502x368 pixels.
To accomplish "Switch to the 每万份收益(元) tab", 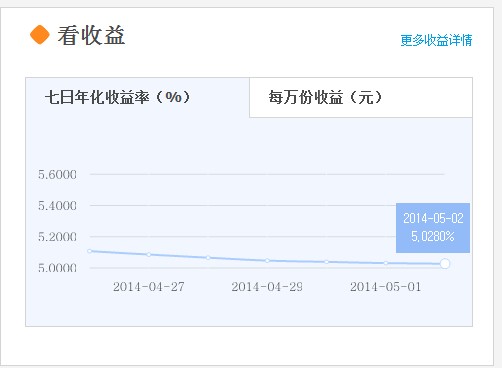I will coord(361,98).
